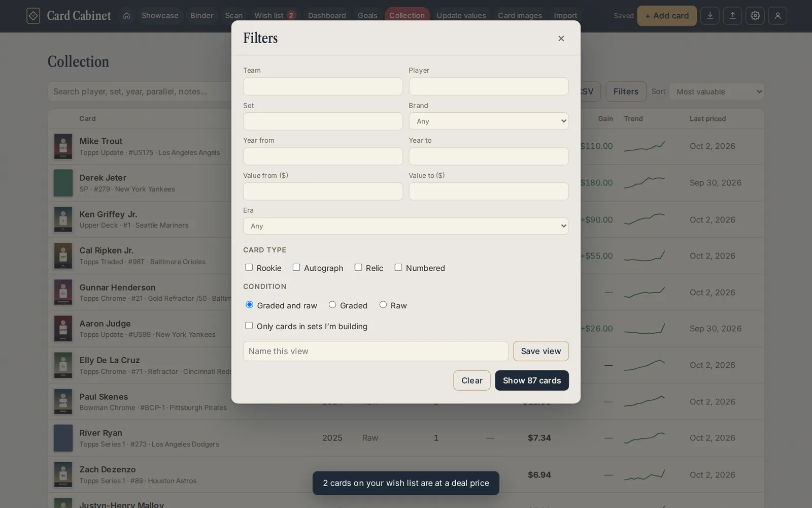Image resolution: width=812 pixels, height=508 pixels.
Task: Click the River Ryan trend sparkline
Action: coord(645,438)
